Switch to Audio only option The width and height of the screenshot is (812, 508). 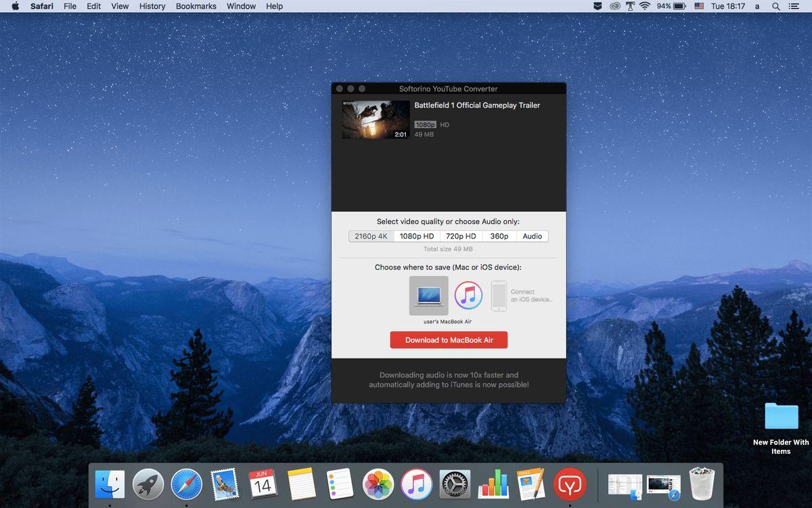pyautogui.click(x=532, y=236)
